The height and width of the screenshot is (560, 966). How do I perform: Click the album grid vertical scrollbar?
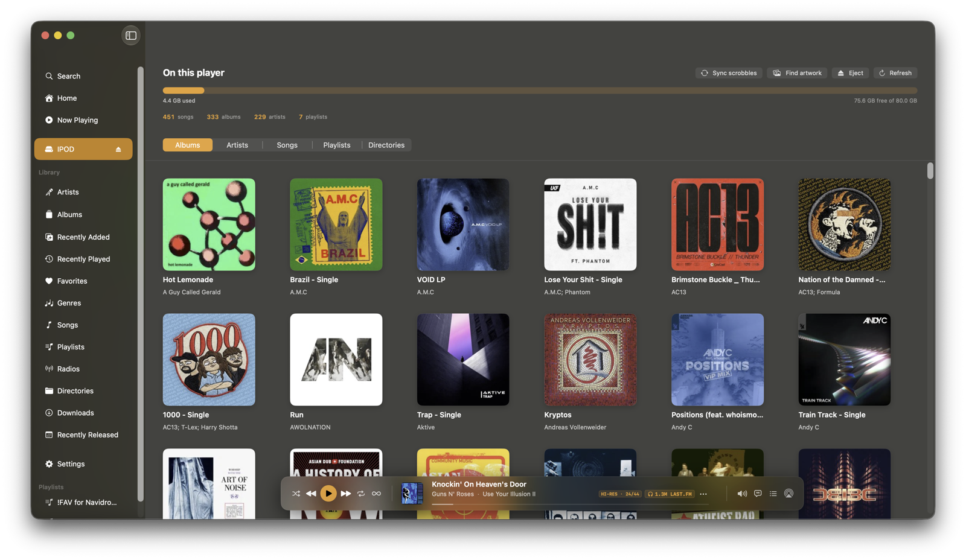[930, 171]
